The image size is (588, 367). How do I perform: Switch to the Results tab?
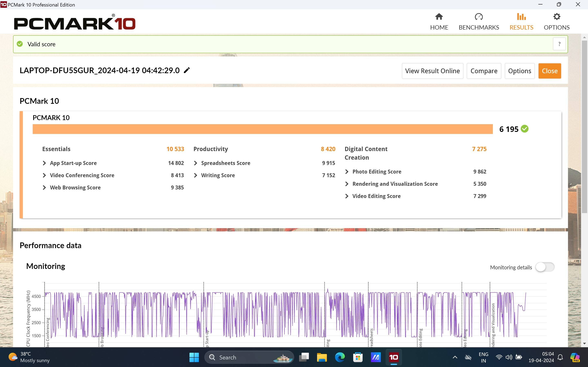point(521,21)
